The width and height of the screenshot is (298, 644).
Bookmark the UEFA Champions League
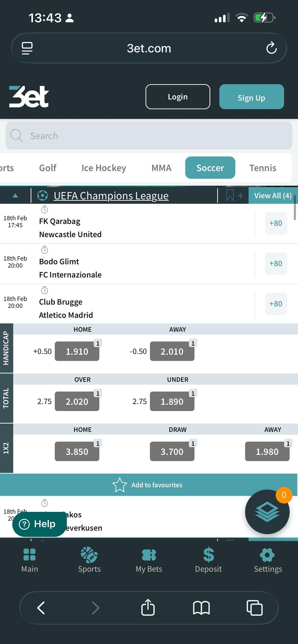(230, 195)
